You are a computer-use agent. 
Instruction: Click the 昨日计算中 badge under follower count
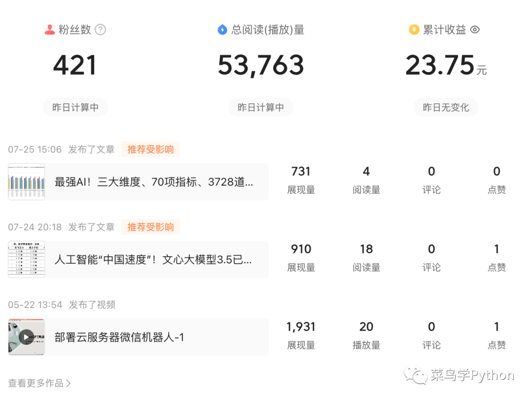coord(75,107)
